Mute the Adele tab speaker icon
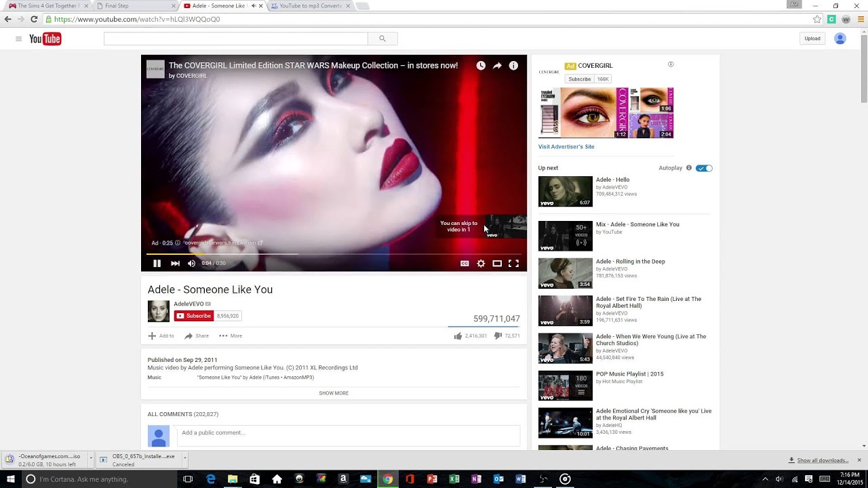The height and width of the screenshot is (488, 868). [x=254, y=6]
